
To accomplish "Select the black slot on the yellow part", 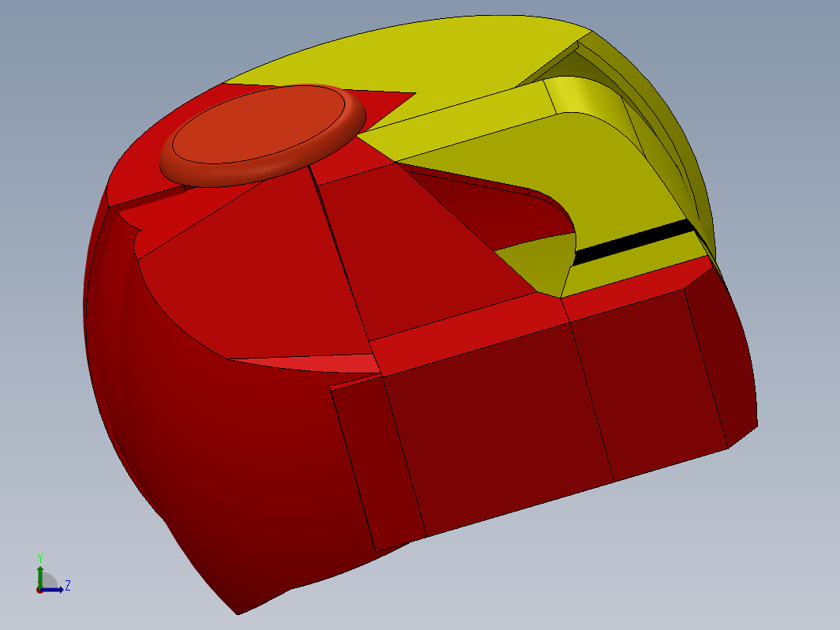I will pos(634,242).
